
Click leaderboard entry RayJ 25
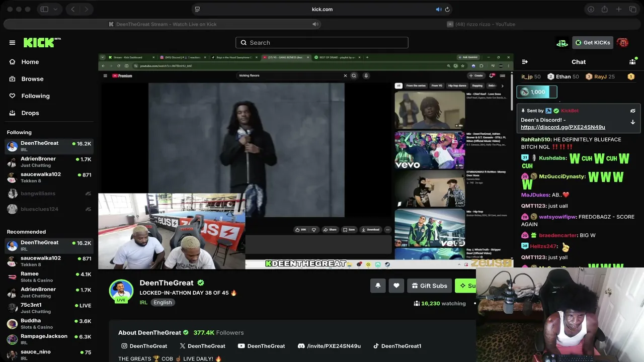coord(600,76)
